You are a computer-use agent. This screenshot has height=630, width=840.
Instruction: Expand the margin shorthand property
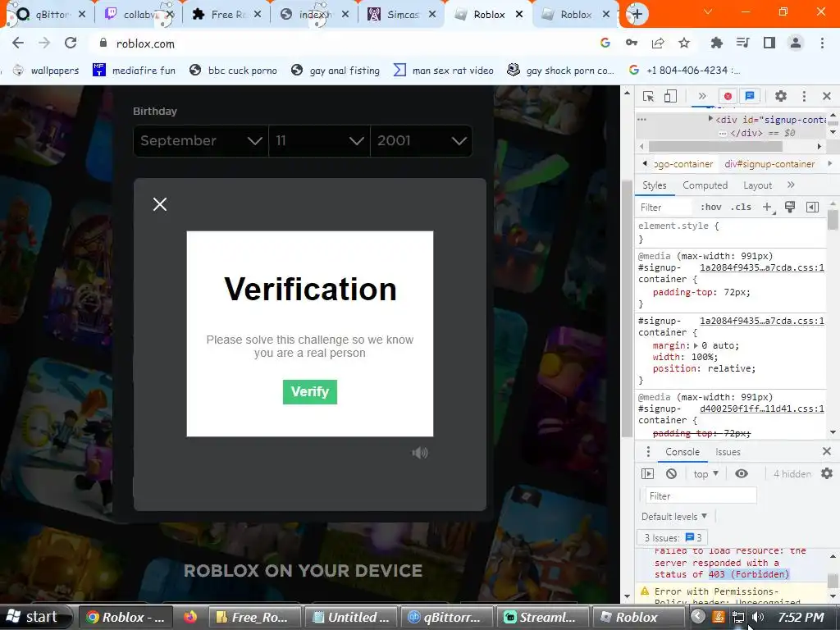coord(697,345)
